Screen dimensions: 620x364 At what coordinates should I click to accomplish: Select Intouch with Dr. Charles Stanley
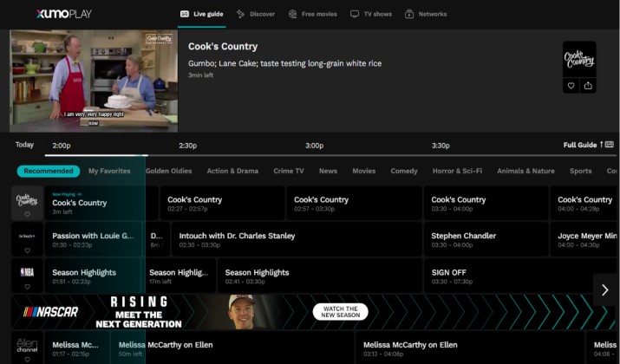tap(297, 239)
